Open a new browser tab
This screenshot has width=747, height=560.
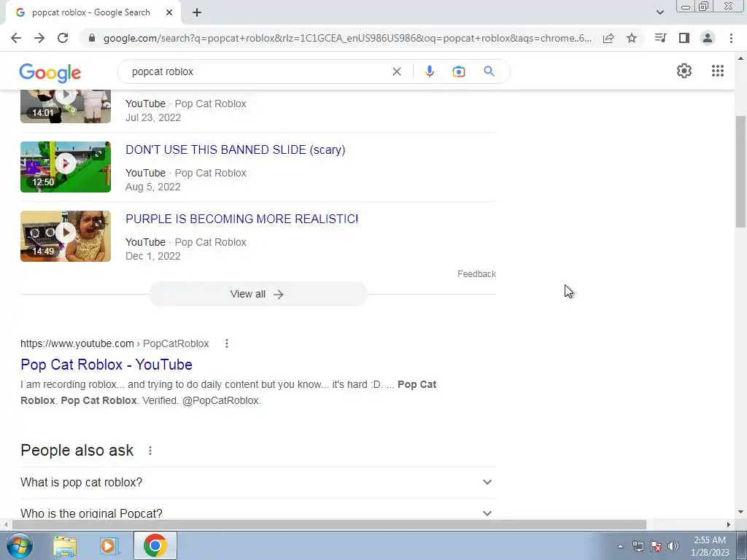click(197, 12)
